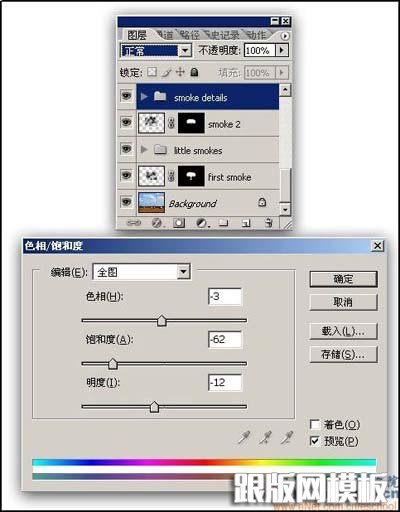The width and height of the screenshot is (400, 512).
Task: Click the lock image pixels brush icon
Action: 166,72
